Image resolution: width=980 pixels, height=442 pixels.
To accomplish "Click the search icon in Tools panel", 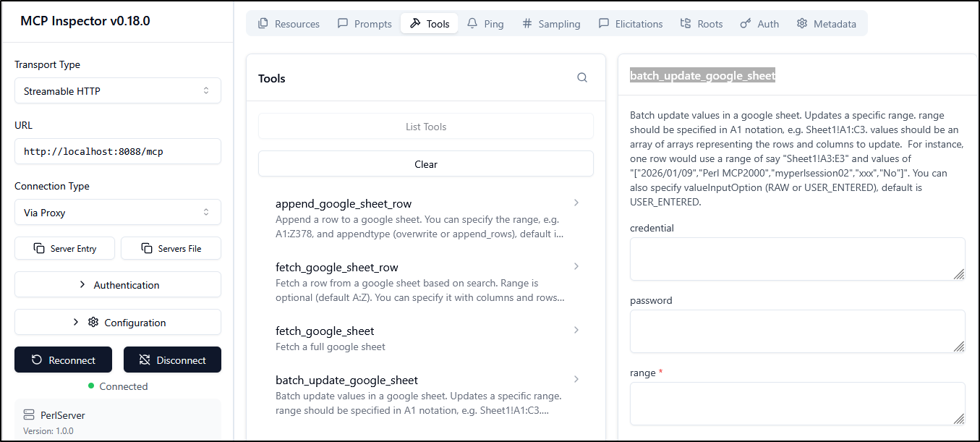I will tap(582, 78).
